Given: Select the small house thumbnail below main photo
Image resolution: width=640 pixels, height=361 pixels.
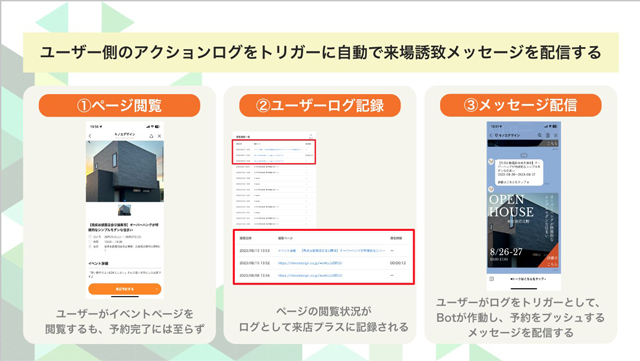Looking at the screenshot, I should [124, 210].
